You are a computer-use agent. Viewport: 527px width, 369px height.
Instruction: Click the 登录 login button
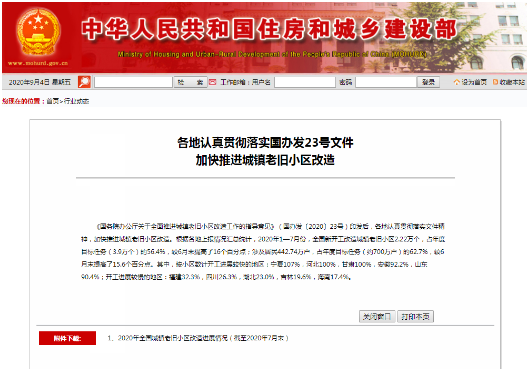point(428,82)
